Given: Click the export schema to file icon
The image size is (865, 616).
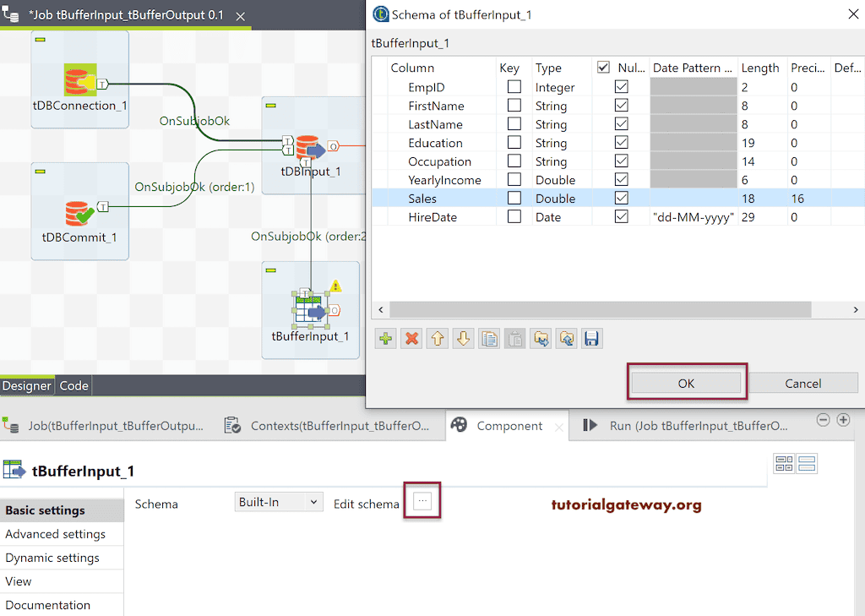Looking at the screenshot, I should pyautogui.click(x=567, y=338).
